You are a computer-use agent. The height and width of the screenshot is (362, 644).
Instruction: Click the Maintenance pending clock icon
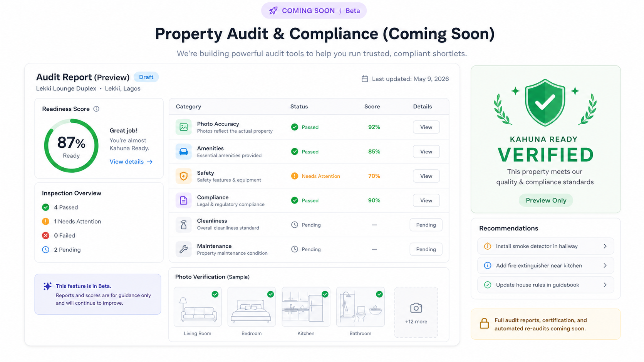pyautogui.click(x=295, y=249)
